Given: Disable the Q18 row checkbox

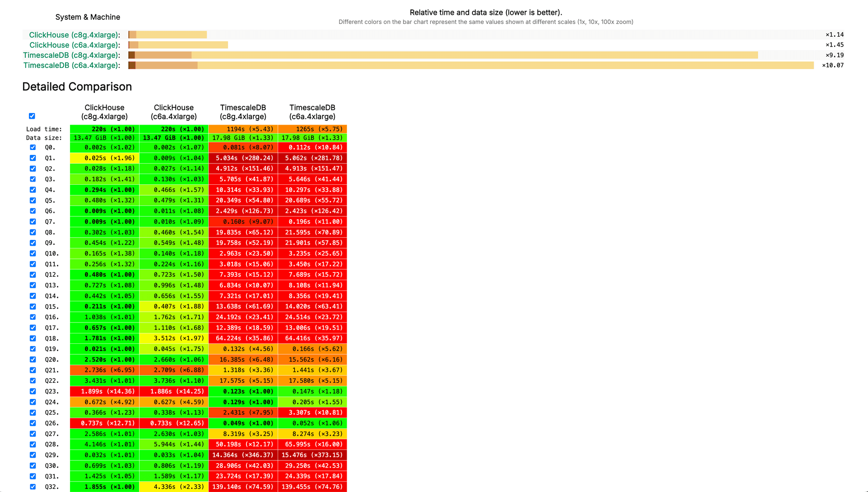Looking at the screenshot, I should click(33, 338).
